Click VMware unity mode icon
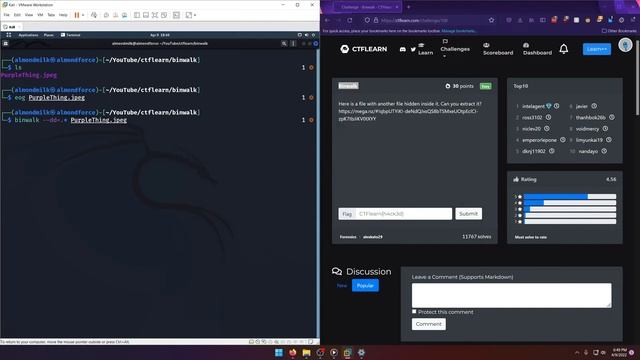Screen dimensions: 640x360 (x=164, y=15)
